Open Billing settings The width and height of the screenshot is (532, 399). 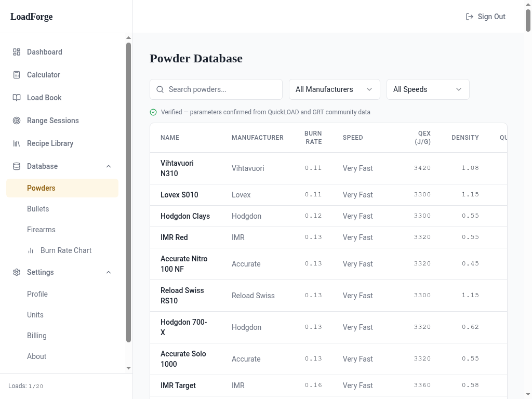(62, 336)
